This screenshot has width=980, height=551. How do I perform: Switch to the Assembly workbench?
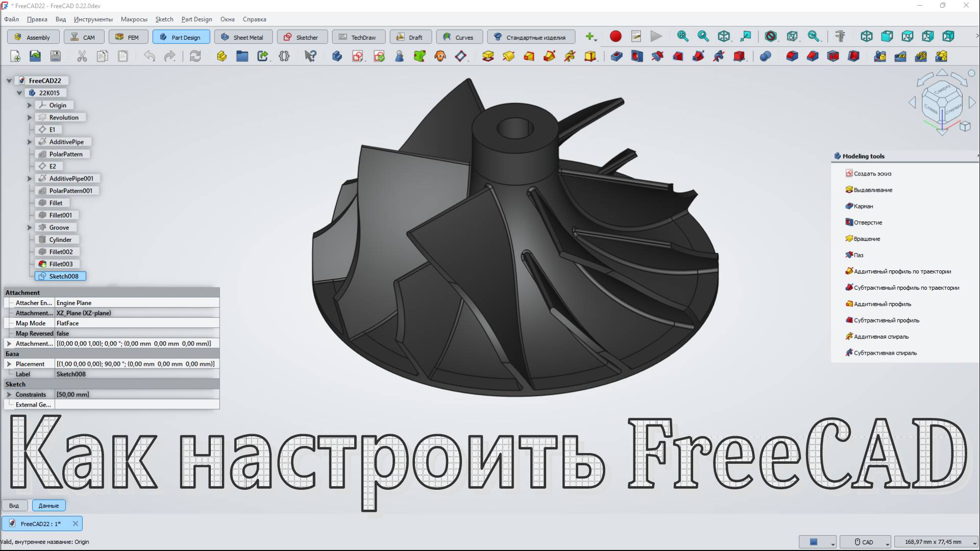point(33,37)
